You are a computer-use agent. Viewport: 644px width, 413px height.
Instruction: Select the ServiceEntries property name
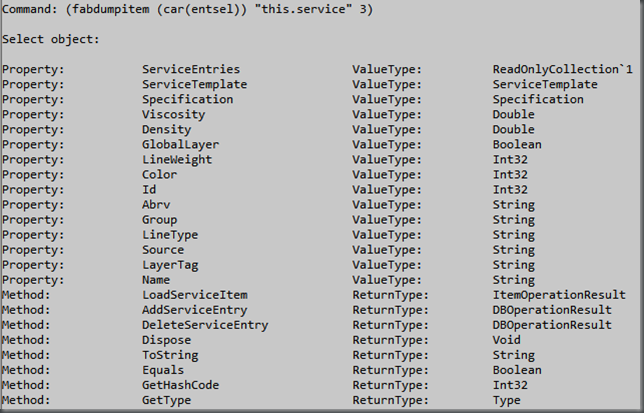[191, 69]
